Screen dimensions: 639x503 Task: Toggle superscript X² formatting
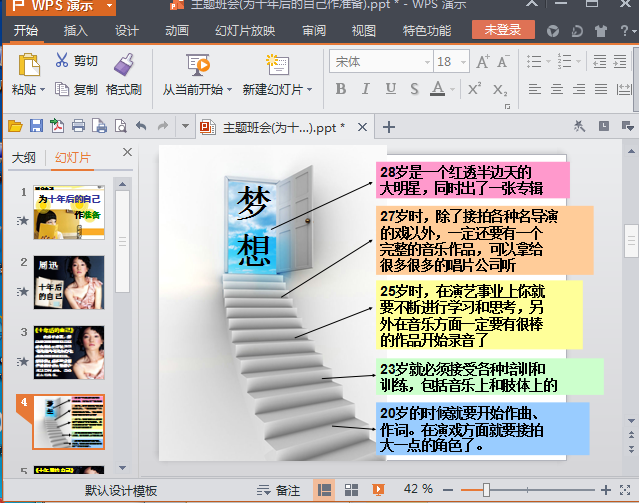474,89
